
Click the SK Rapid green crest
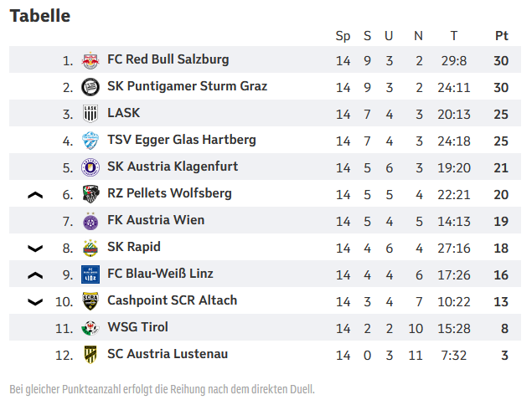[90, 248]
